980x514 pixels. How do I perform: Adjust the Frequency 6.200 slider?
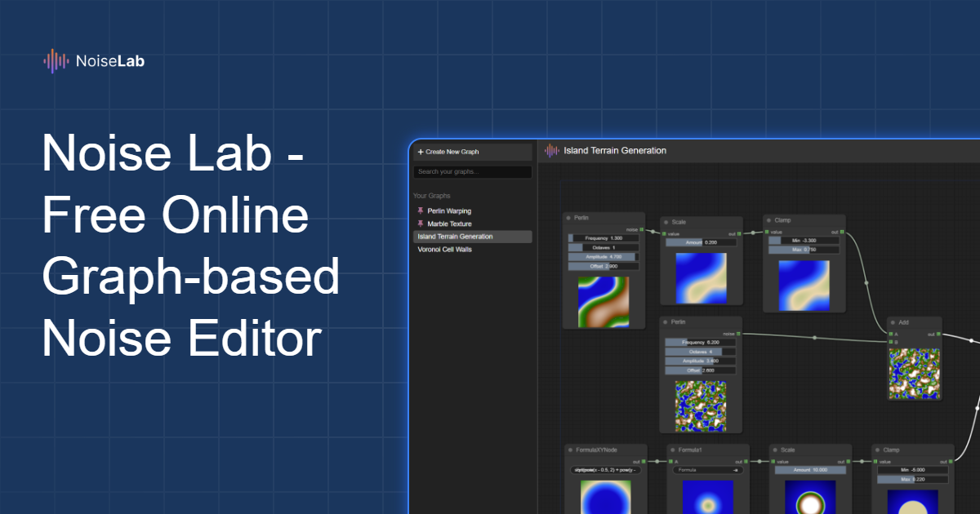(701, 343)
